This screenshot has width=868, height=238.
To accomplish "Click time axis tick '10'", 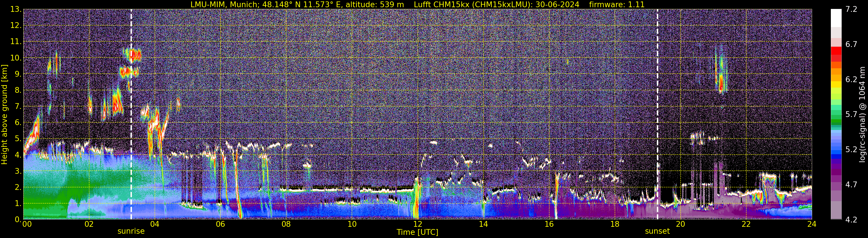I will [352, 224].
